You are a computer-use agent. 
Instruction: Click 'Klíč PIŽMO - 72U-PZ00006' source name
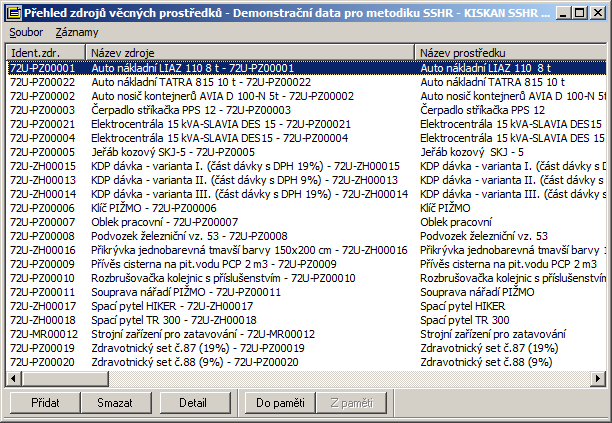tap(154, 208)
